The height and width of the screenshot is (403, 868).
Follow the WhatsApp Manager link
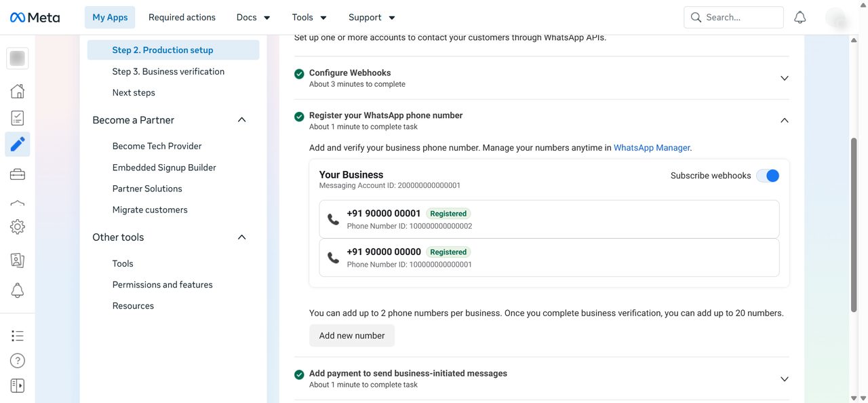coord(652,148)
